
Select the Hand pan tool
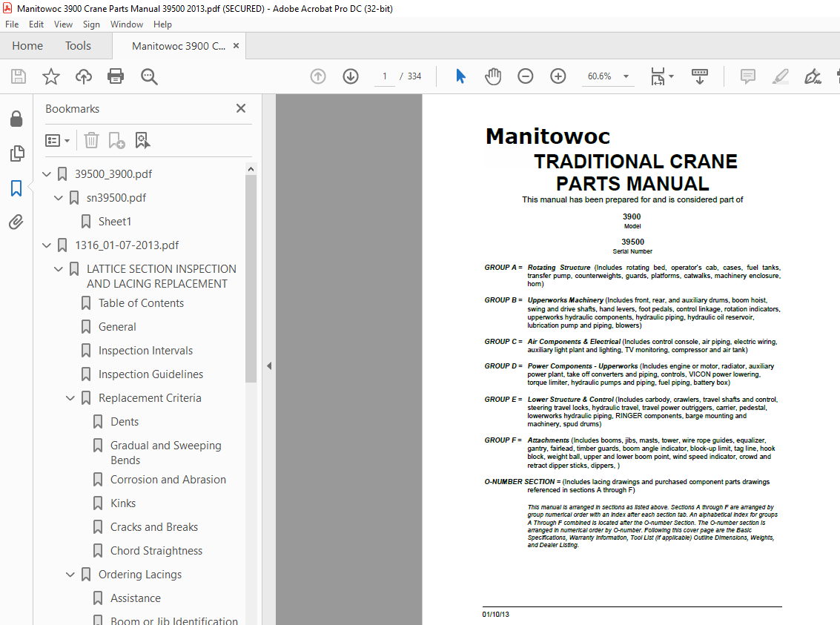point(493,76)
